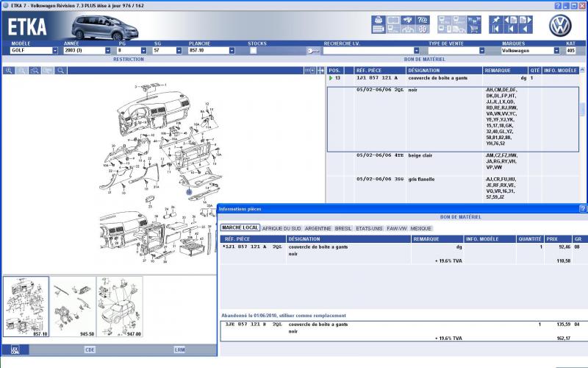
Task: Click the price '92,46' cell
Action: [564, 247]
